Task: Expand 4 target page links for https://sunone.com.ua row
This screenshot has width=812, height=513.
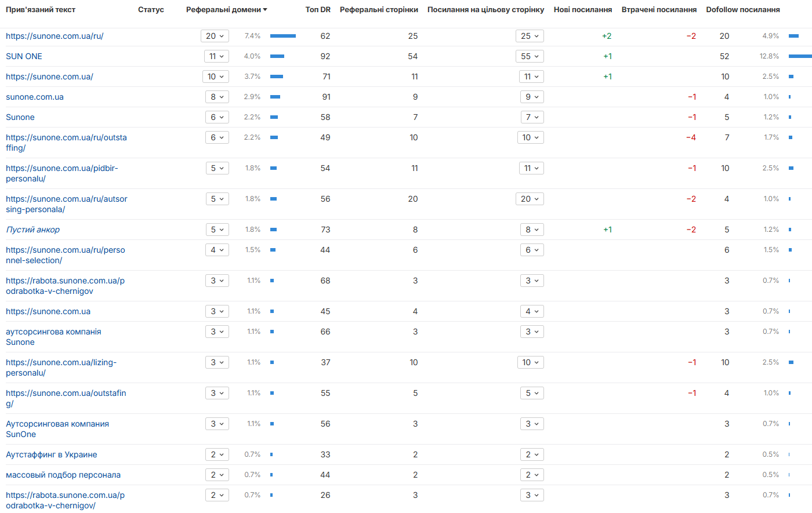Action: pyautogui.click(x=532, y=311)
